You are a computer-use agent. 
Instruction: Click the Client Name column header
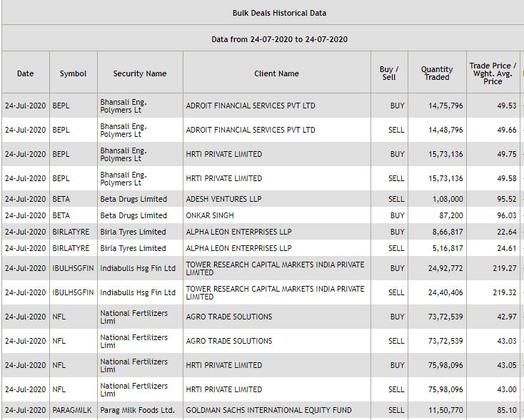276,73
